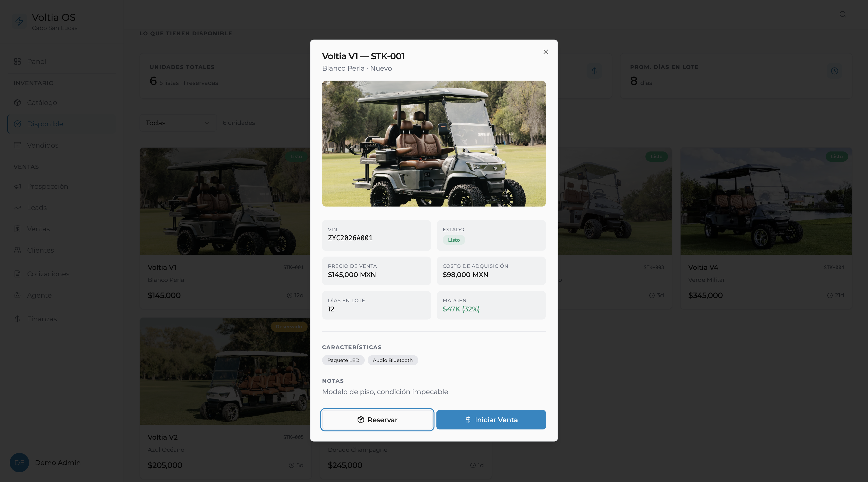Click the sale price $145,000 MXN
This screenshot has width=868, height=482.
(352, 275)
